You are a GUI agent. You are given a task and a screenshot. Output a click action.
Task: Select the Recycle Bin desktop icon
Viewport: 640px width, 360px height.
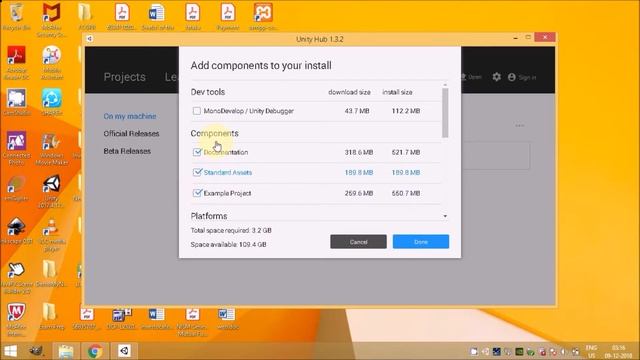pyautogui.click(x=16, y=16)
